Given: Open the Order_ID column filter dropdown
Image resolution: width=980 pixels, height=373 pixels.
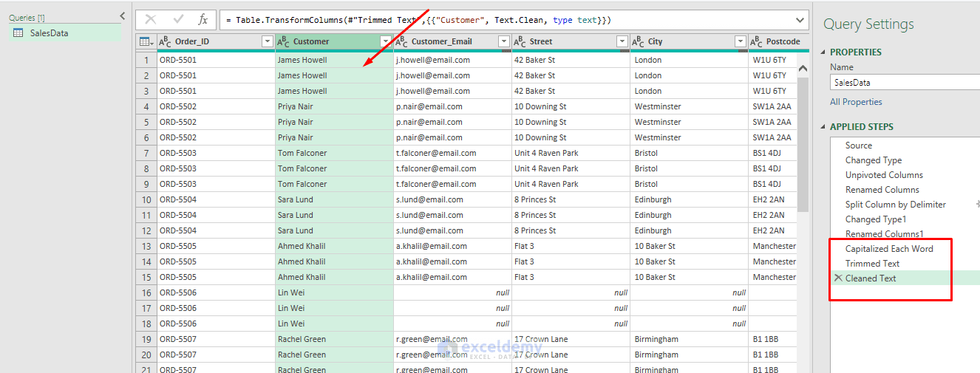Looking at the screenshot, I should click(x=268, y=41).
